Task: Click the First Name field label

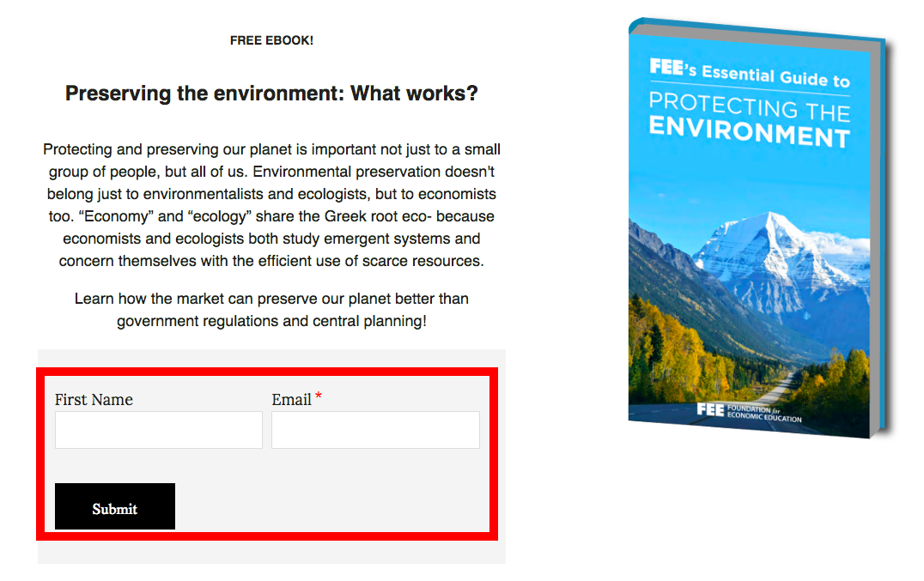Action: [x=94, y=400]
